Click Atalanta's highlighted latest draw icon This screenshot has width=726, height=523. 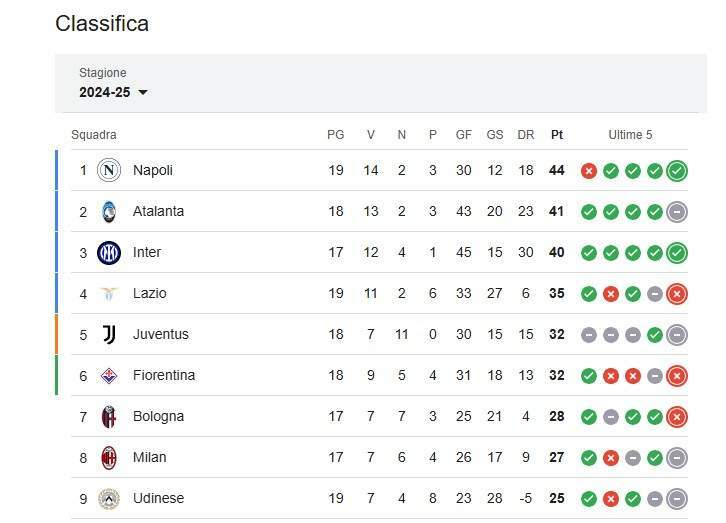point(676,212)
